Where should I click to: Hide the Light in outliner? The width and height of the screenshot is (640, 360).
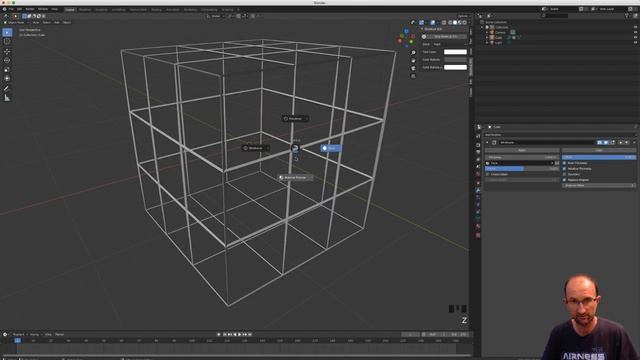(636, 42)
